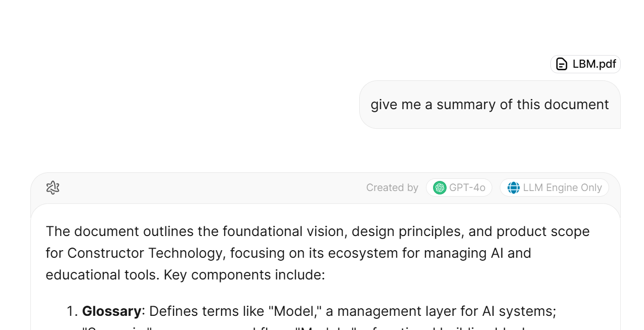Click the "Key components include:" sentence
The height and width of the screenshot is (330, 644).
tap(244, 274)
